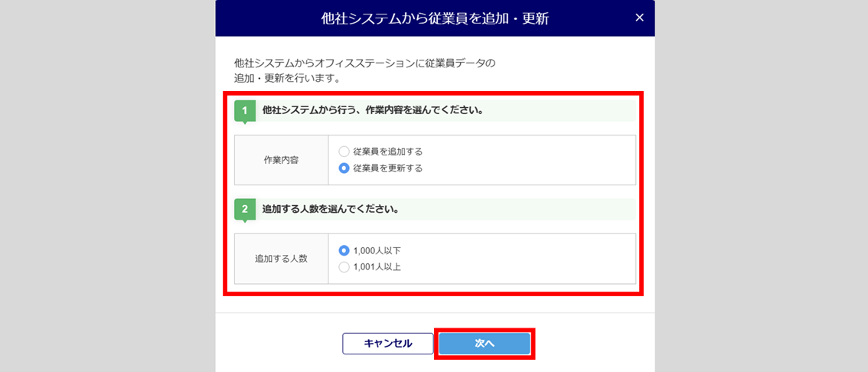This screenshot has width=868, height=372.
Task: Proceed with the 次へ button
Action: 485,343
